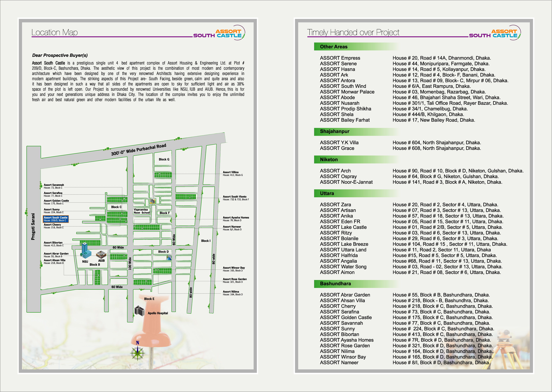Click the Assort South Castle logo on Location Map page

click(220, 33)
